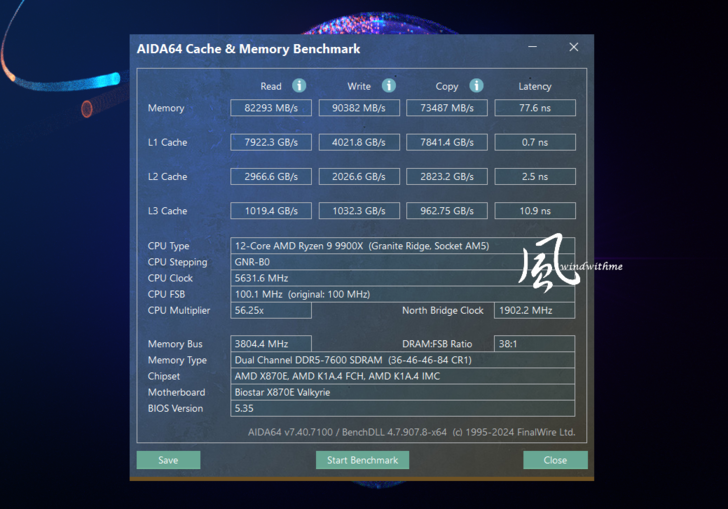Click the L3 Cache row label
Image resolution: width=728 pixels, height=509 pixels.
(167, 211)
